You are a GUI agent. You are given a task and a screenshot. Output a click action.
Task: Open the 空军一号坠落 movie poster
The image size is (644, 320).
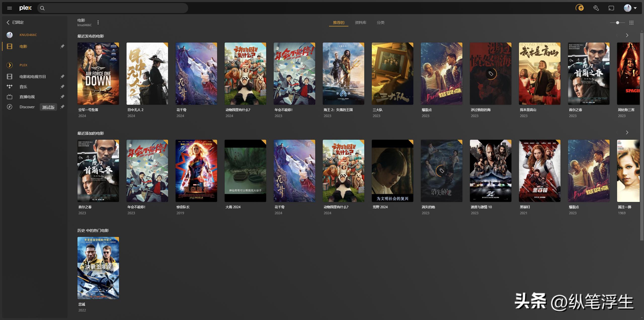click(x=98, y=74)
